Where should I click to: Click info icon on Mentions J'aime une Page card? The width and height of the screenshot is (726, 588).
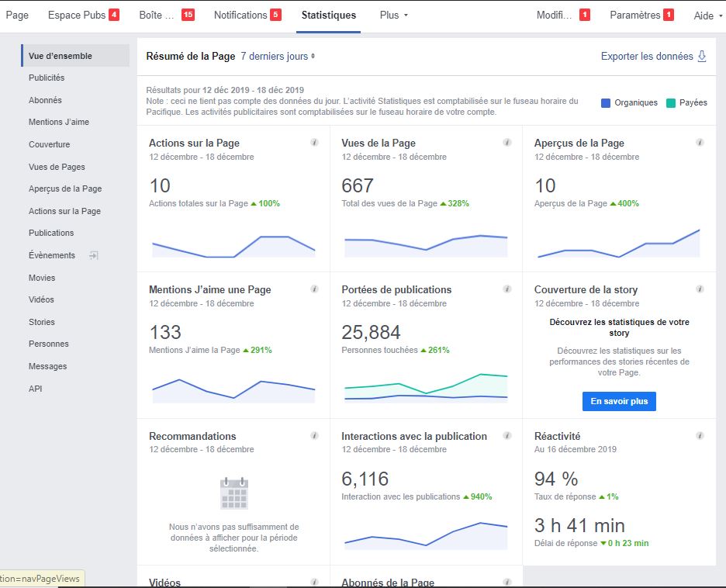(314, 289)
